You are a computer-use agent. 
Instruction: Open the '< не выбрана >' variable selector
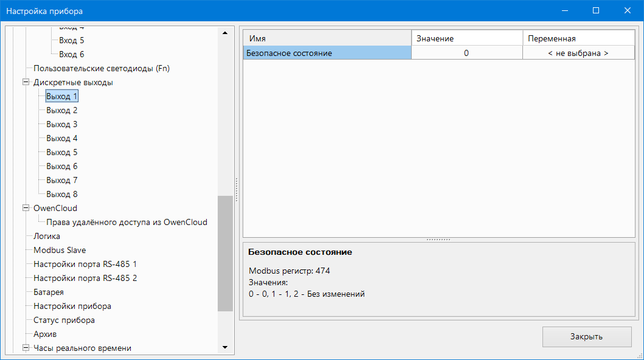pyautogui.click(x=578, y=53)
